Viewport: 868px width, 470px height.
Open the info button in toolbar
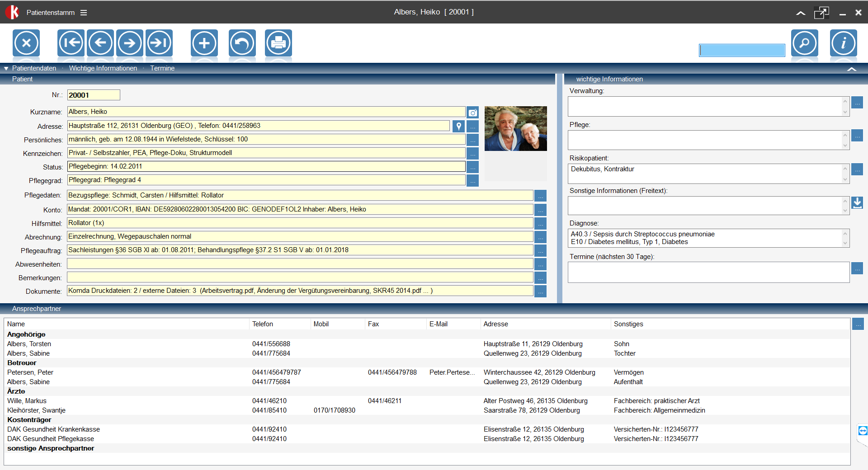coord(844,43)
